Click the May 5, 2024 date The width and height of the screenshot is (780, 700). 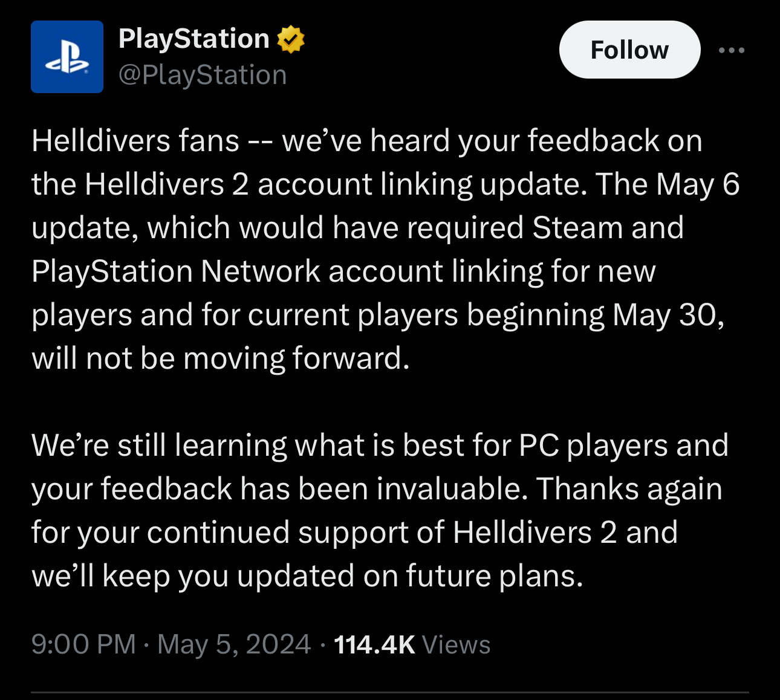pos(234,644)
